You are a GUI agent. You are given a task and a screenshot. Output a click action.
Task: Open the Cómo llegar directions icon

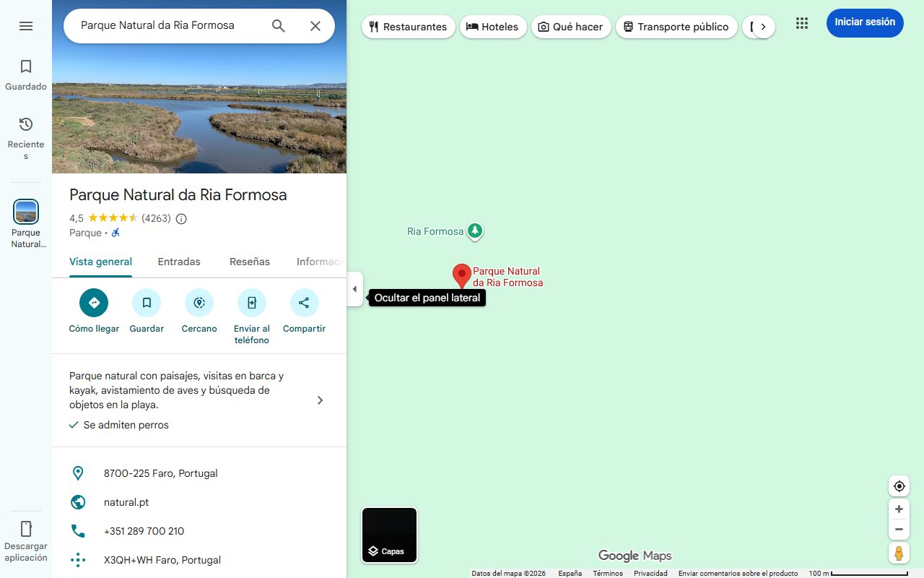pos(93,303)
